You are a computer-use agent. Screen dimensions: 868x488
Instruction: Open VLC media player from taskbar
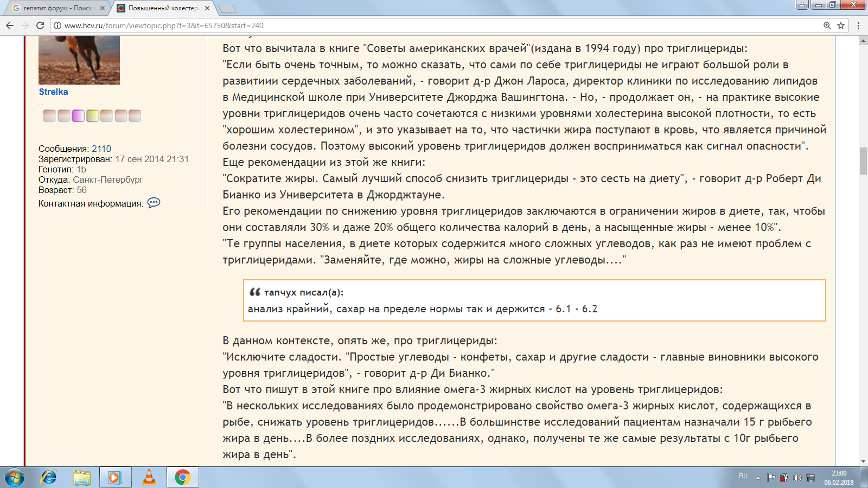click(x=149, y=477)
